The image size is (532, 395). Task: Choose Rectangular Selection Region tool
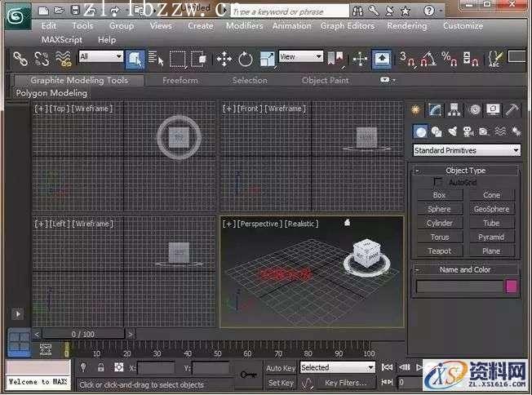177,59
